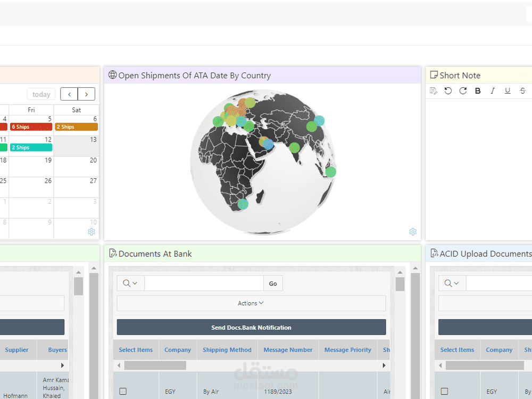Open the calendar widget settings gear
The height and width of the screenshot is (399, 532).
pyautogui.click(x=92, y=232)
